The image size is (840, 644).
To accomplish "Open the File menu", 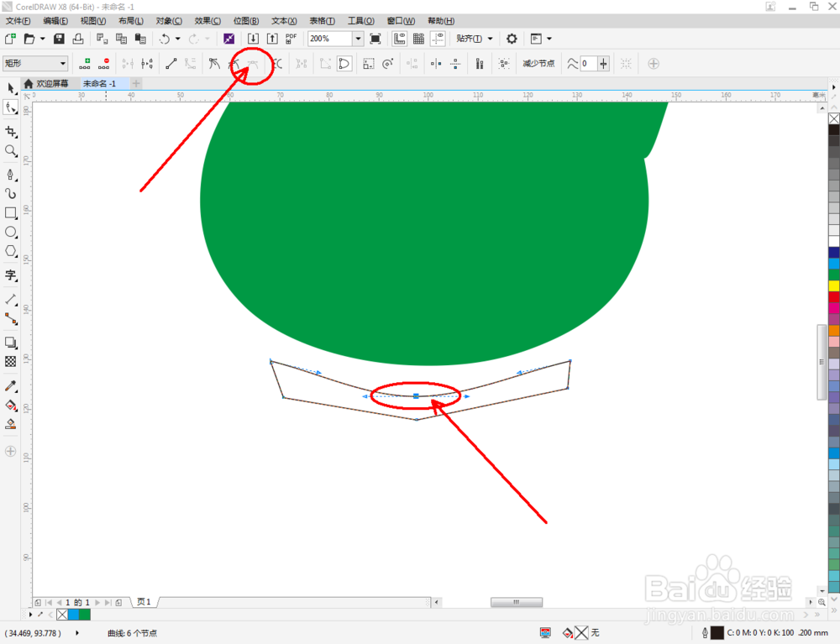I will coord(18,21).
